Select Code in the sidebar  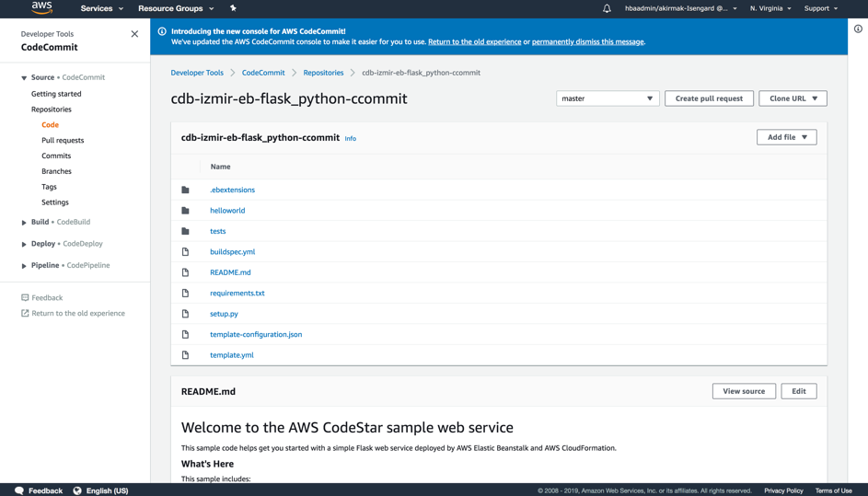tap(50, 125)
